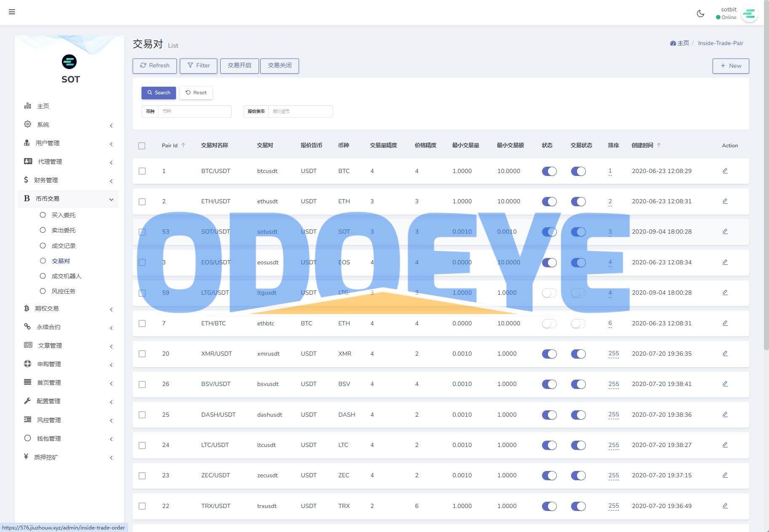Expand the 钱包管理 menu chevron
This screenshot has width=769, height=532.
tap(111, 439)
